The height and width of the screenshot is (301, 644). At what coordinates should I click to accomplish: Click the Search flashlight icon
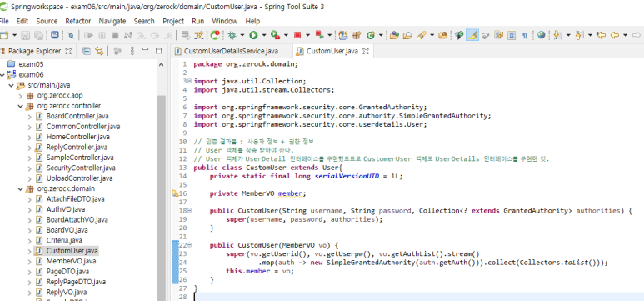click(x=421, y=35)
